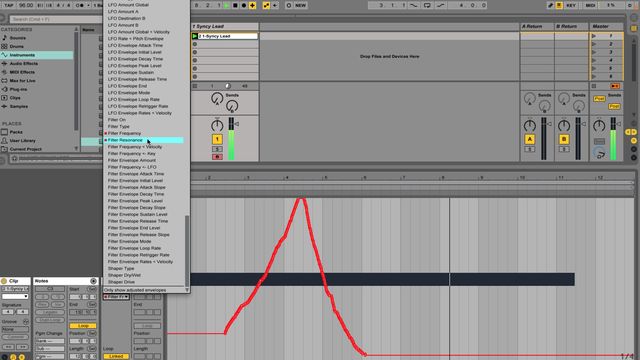Click the browser search field
This screenshot has height=360, width=640.
click(x=56, y=19)
